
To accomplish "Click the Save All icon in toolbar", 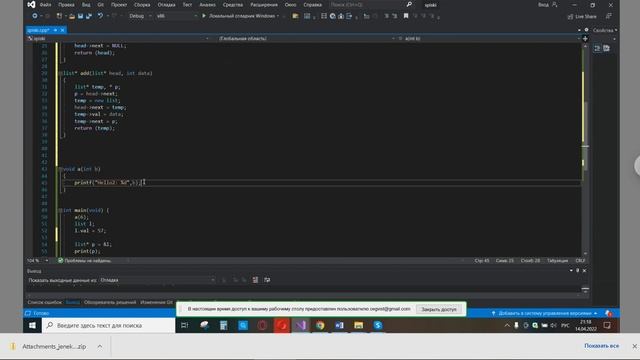I will (x=89, y=16).
